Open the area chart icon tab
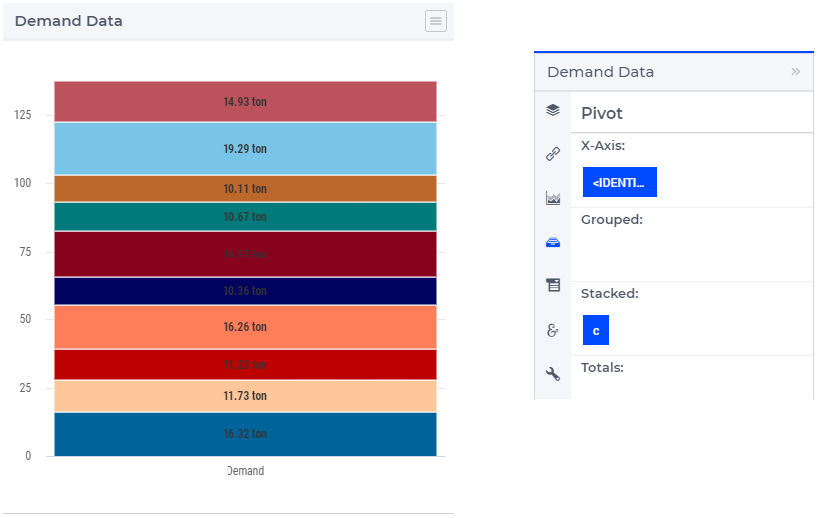The width and height of the screenshot is (820, 518). coord(553,198)
